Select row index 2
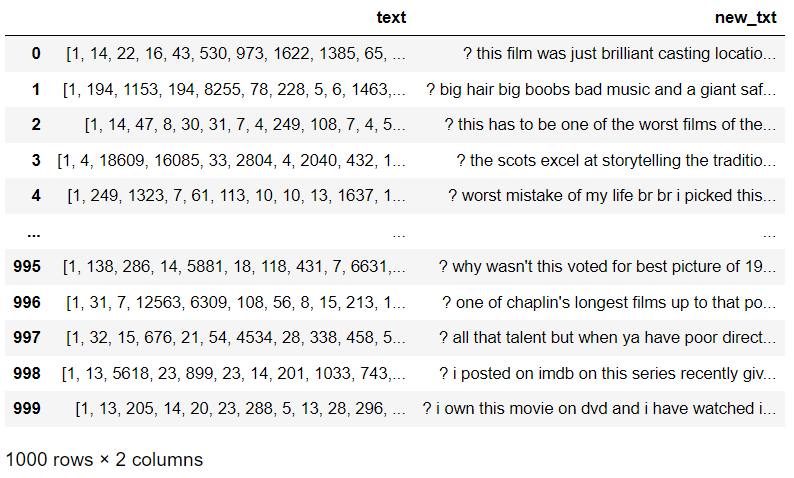 tap(36, 125)
